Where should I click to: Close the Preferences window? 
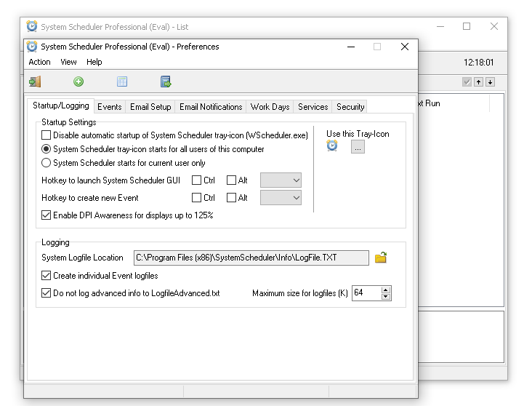point(404,47)
